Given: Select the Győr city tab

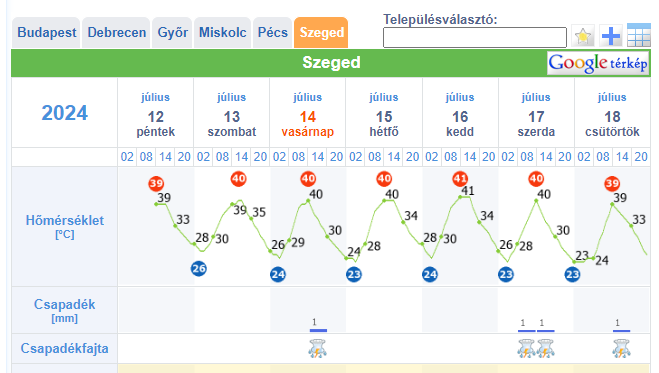Looking at the screenshot, I should (x=172, y=33).
